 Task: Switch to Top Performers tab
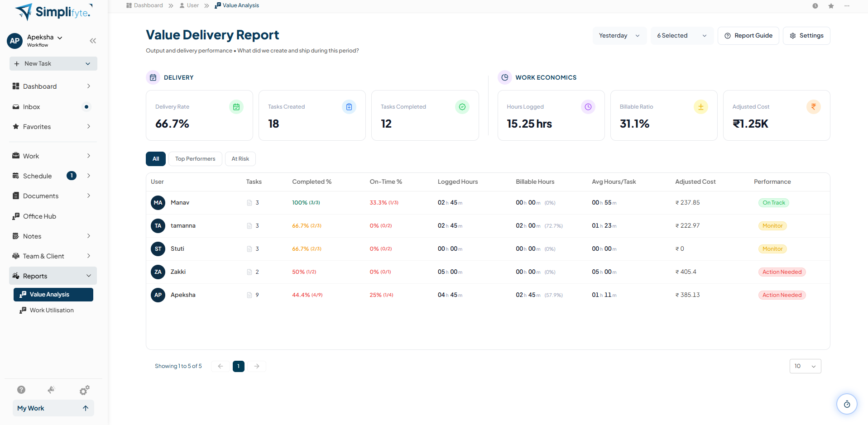pyautogui.click(x=195, y=159)
